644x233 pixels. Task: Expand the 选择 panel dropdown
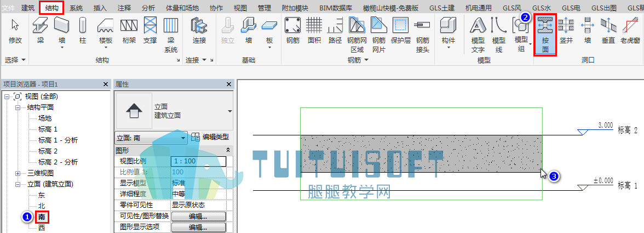15,60
